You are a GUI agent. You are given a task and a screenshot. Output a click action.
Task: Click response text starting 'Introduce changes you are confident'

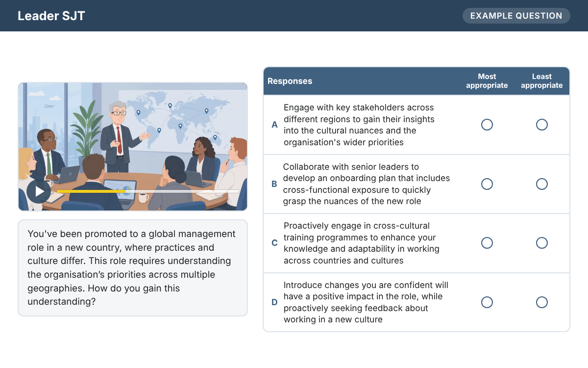click(366, 302)
